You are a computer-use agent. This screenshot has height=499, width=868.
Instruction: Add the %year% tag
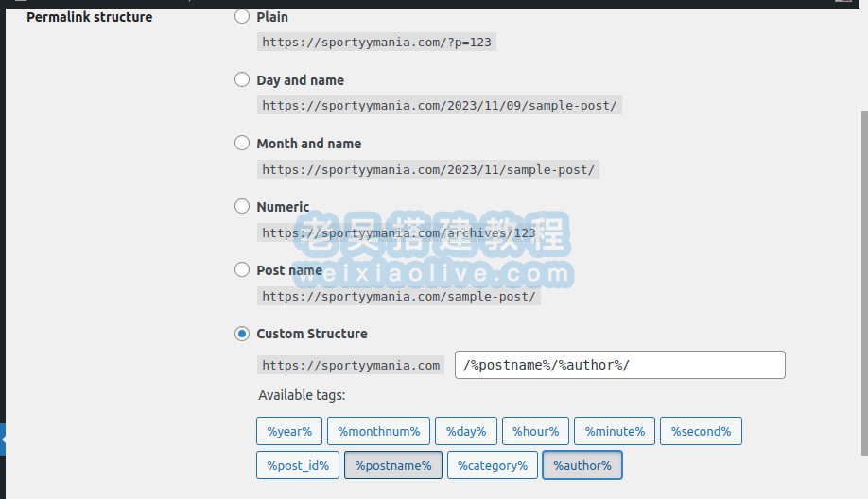pos(289,431)
